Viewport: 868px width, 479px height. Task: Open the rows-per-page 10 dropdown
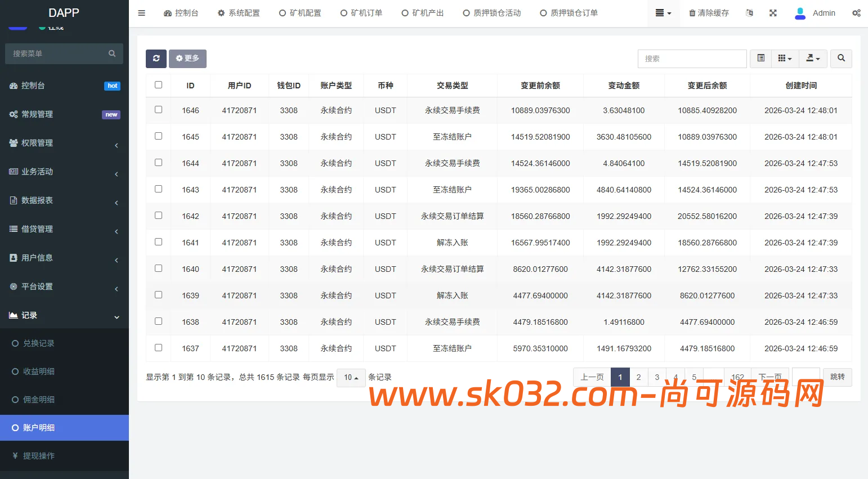(351, 378)
